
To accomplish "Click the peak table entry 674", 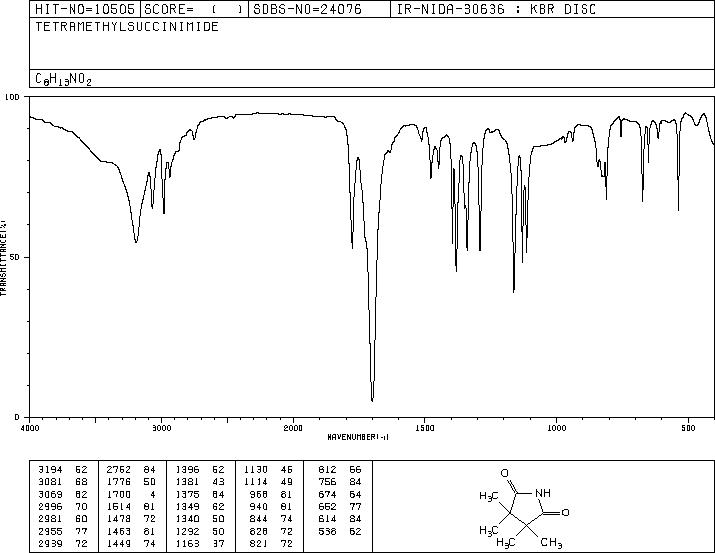I will point(327,494).
